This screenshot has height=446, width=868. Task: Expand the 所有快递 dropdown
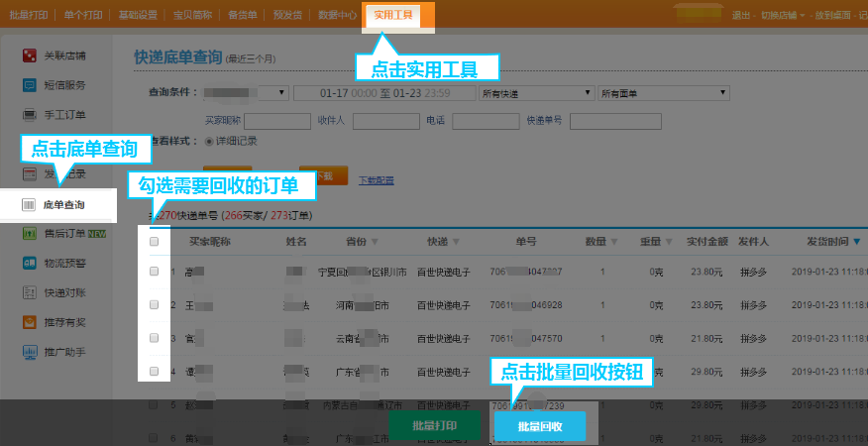[x=536, y=93]
